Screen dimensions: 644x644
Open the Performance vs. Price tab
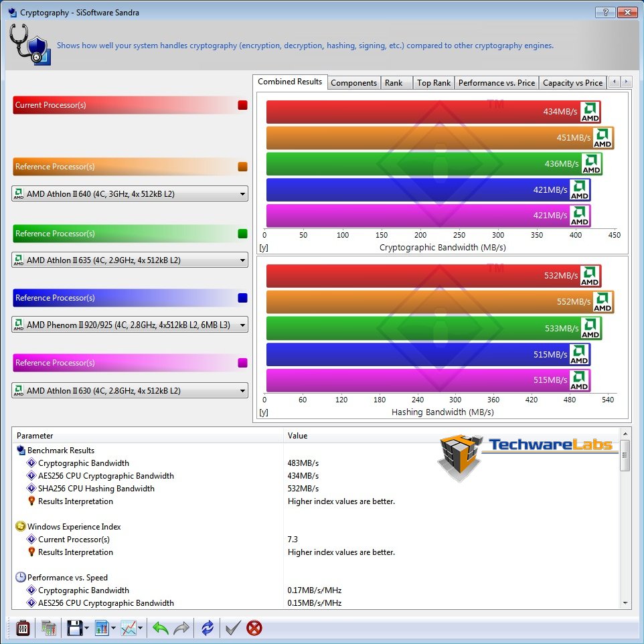pyautogui.click(x=497, y=83)
